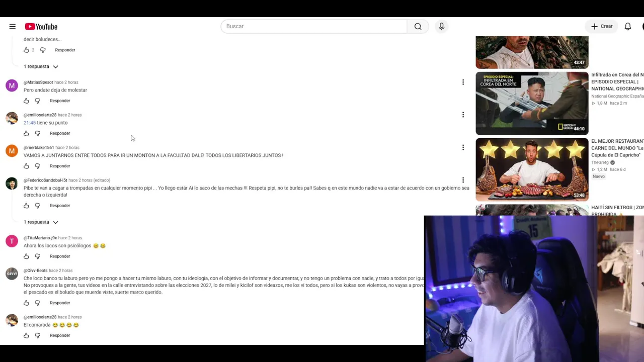Dislike TitaMariano's comment

point(37,256)
